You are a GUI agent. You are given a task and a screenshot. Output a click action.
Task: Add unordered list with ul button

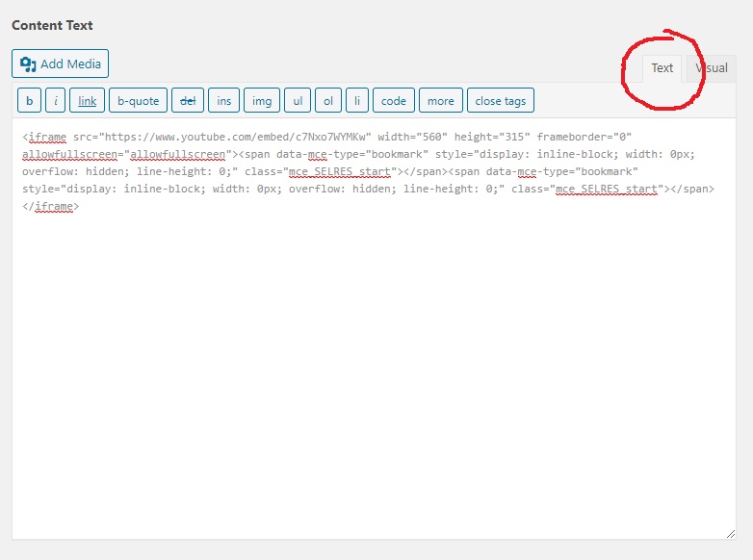[x=298, y=101]
